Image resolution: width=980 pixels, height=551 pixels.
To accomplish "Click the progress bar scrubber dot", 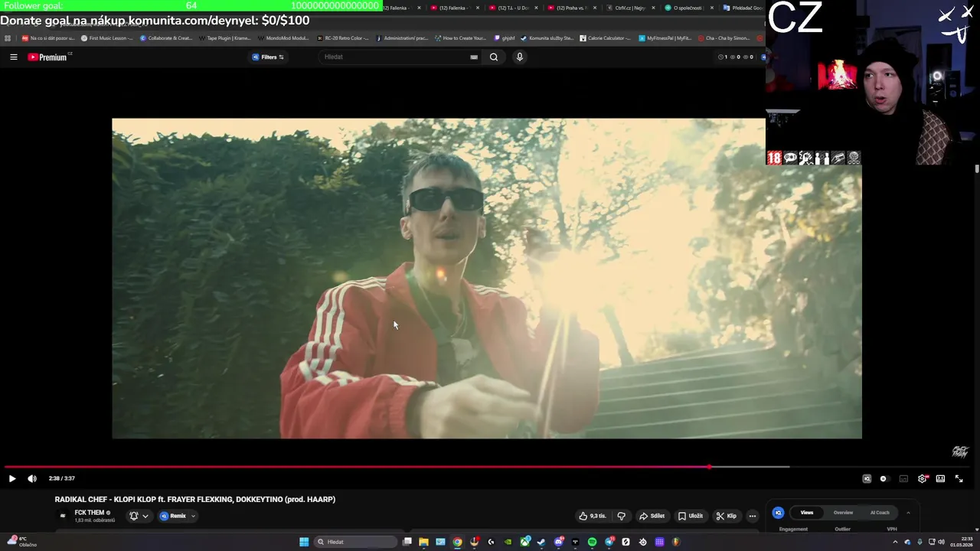I will tap(709, 466).
